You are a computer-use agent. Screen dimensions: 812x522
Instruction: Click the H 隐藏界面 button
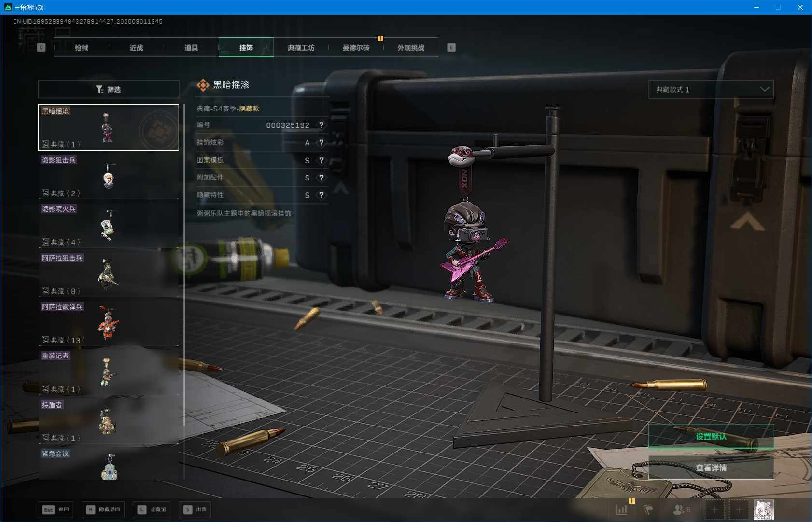point(103,509)
